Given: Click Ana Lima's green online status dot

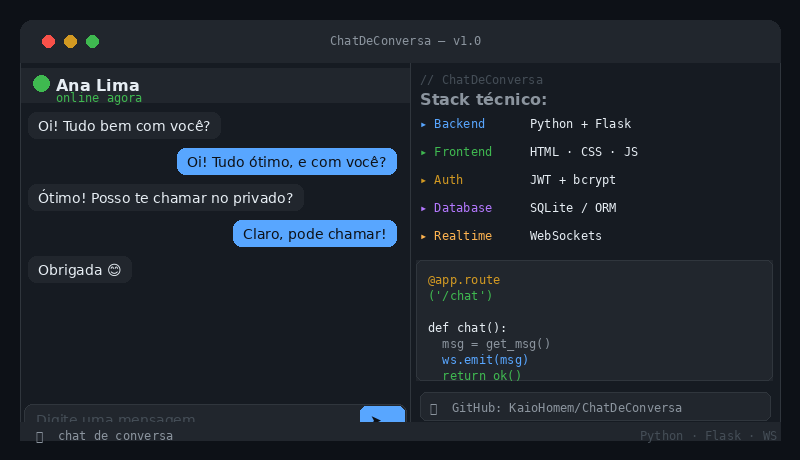Looking at the screenshot, I should tap(41, 84).
